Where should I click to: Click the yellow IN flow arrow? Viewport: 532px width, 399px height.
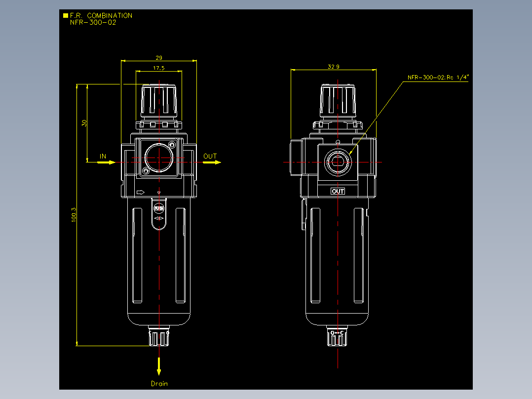[x=106, y=162]
